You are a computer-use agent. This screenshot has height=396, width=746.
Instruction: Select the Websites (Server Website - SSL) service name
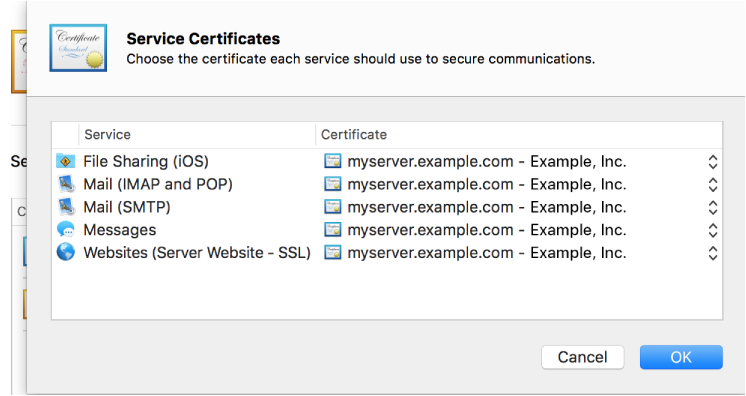pyautogui.click(x=197, y=253)
